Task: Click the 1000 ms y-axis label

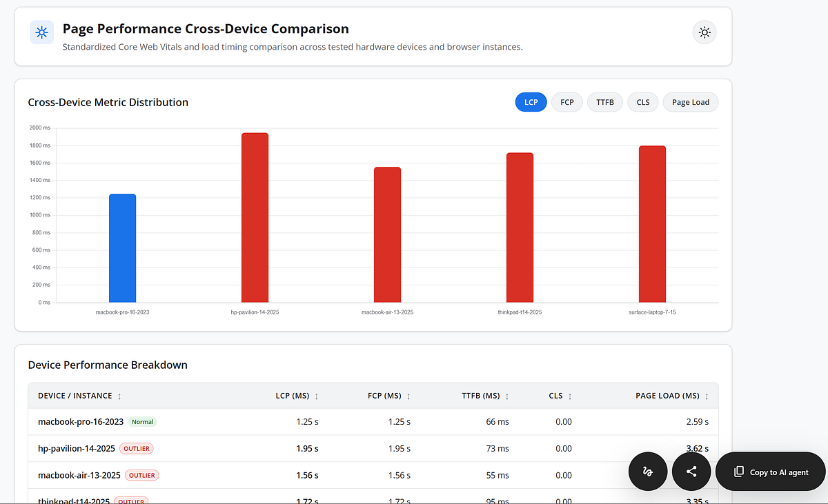Action: tap(40, 215)
